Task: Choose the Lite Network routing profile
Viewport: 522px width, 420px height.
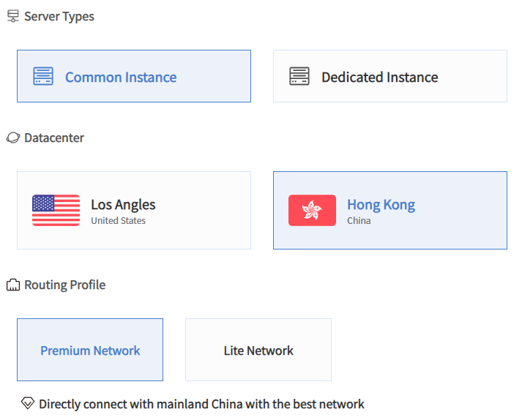Action: (258, 350)
